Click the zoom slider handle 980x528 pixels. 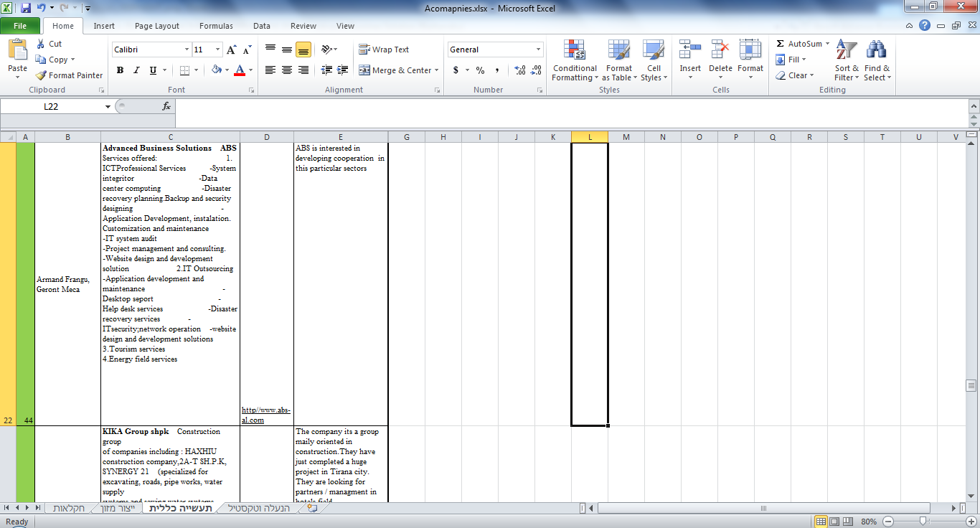pyautogui.click(x=922, y=522)
